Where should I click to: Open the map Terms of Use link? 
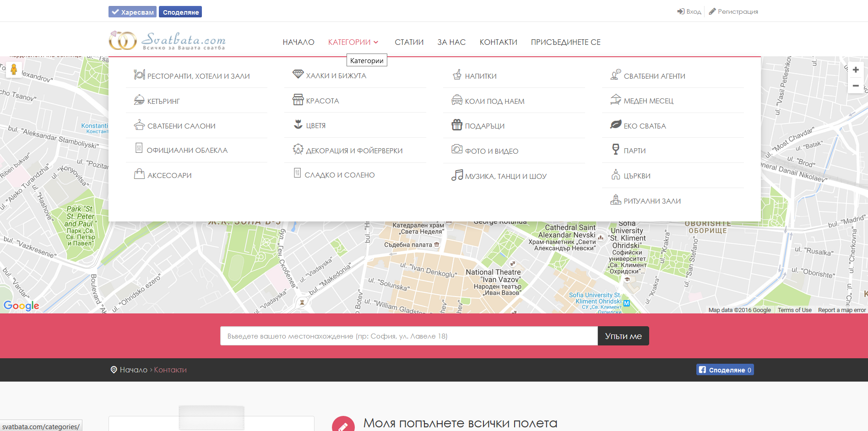click(x=794, y=310)
